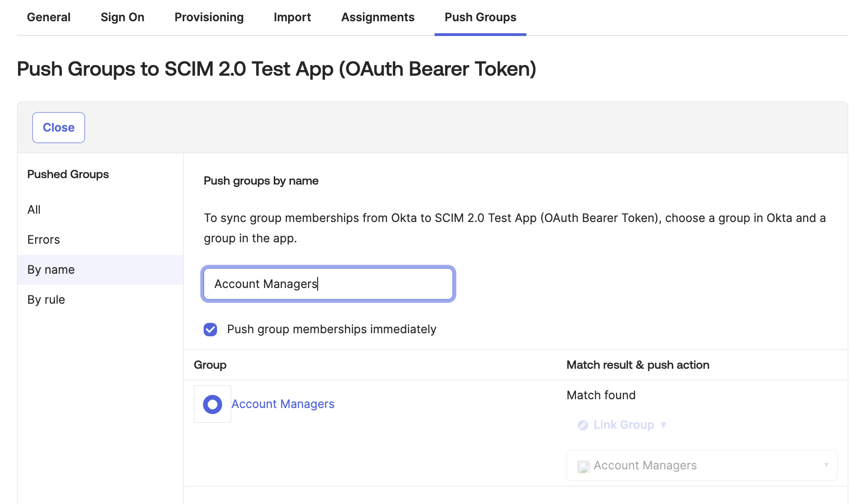Show All pushed groups
Viewport: 857px width, 504px height.
click(100, 210)
